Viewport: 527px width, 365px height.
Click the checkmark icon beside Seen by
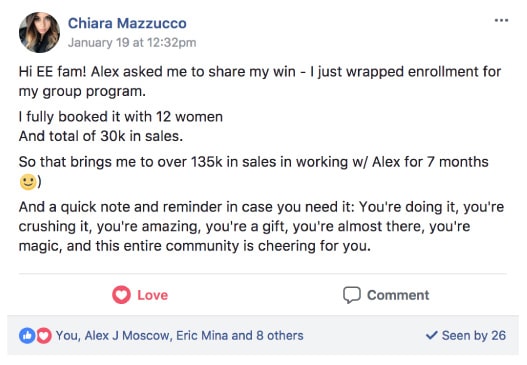pos(432,335)
